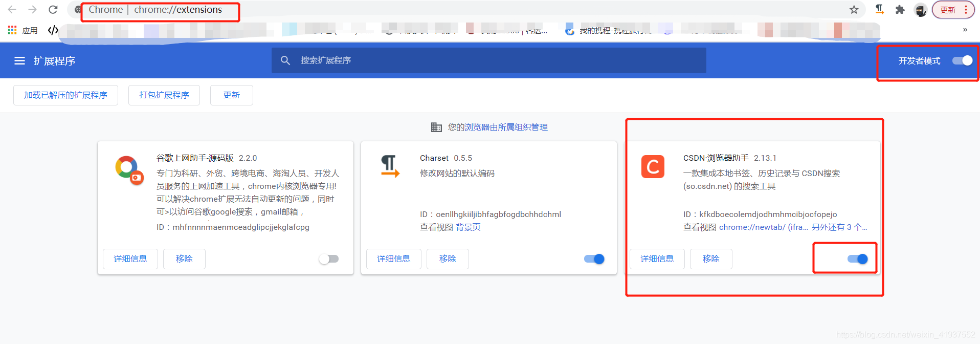Open the 浏览器由所属组织管理 link

(x=506, y=127)
